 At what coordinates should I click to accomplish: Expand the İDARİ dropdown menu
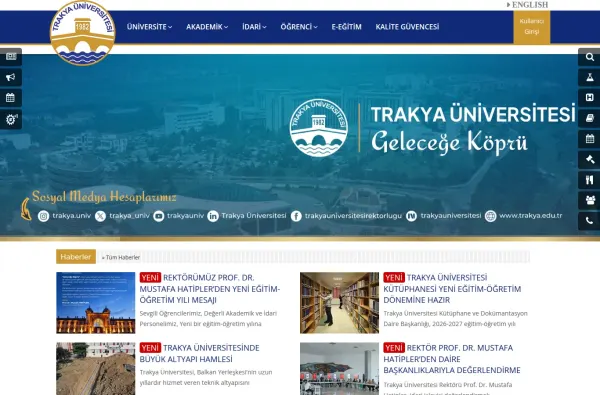(x=254, y=27)
